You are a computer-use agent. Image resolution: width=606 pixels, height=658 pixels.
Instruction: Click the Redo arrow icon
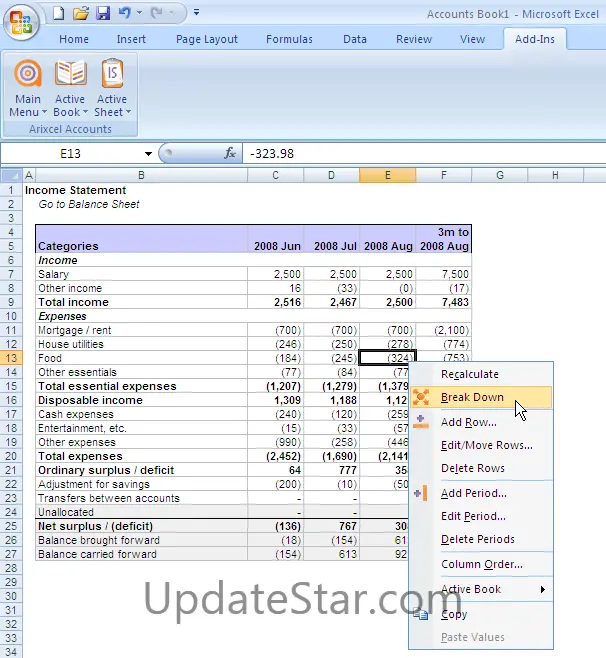(157, 13)
